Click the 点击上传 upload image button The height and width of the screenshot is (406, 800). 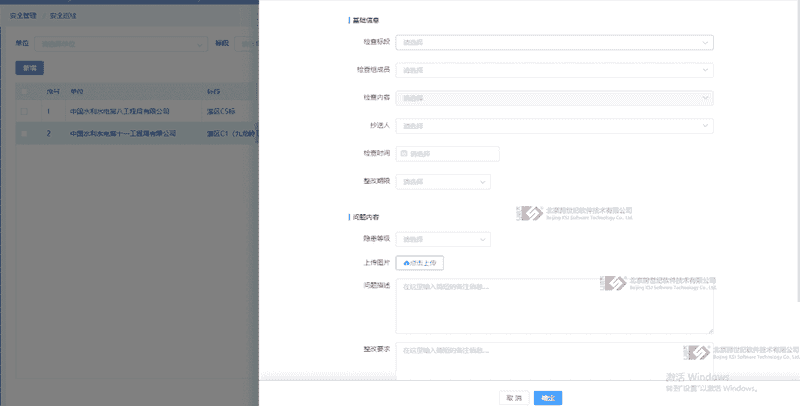(420, 263)
